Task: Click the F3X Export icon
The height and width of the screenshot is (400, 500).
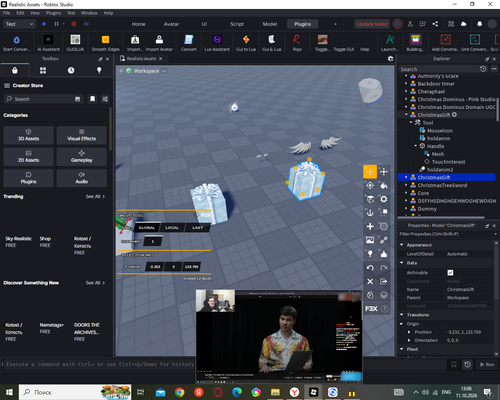Action: coord(384,281)
